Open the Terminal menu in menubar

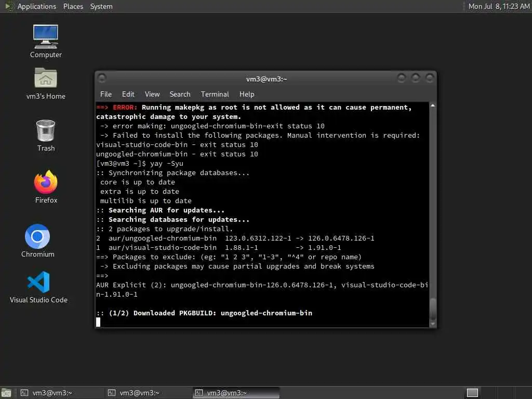coord(215,95)
